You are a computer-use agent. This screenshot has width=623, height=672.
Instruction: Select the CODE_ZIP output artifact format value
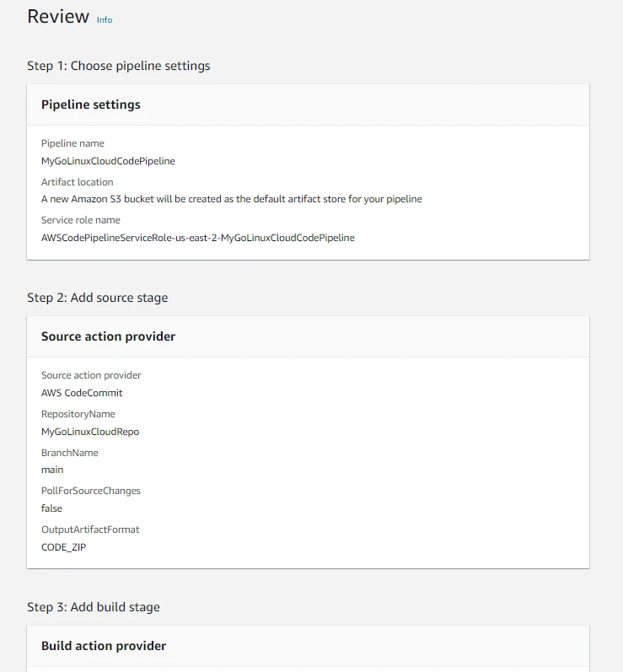(x=64, y=547)
